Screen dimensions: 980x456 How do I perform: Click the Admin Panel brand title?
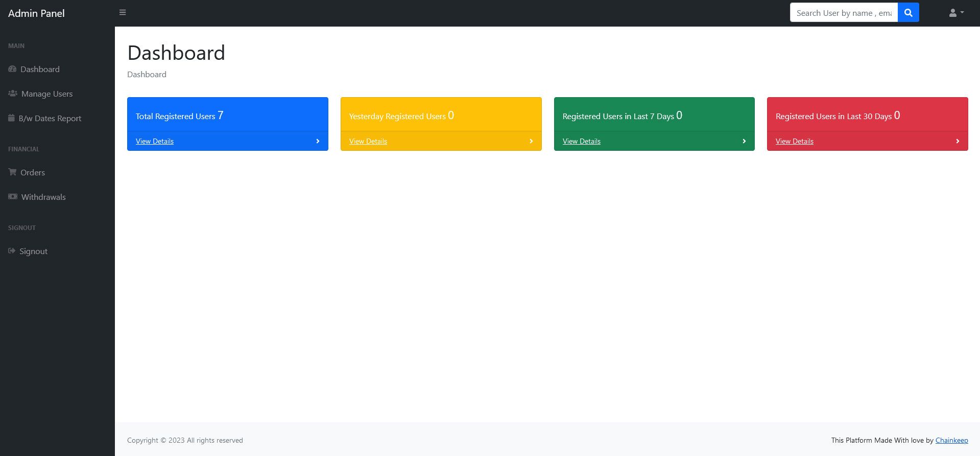click(x=36, y=13)
